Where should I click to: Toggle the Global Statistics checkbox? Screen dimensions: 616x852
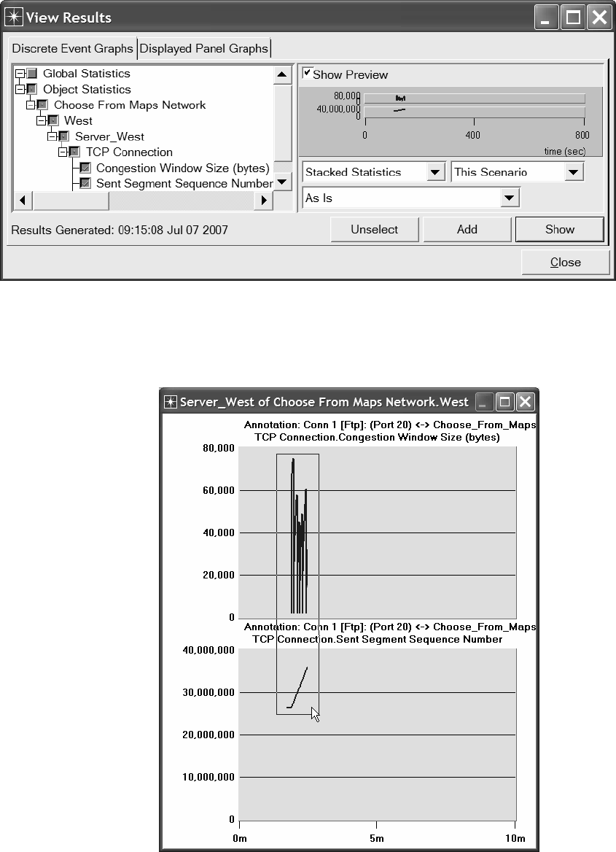coord(32,74)
